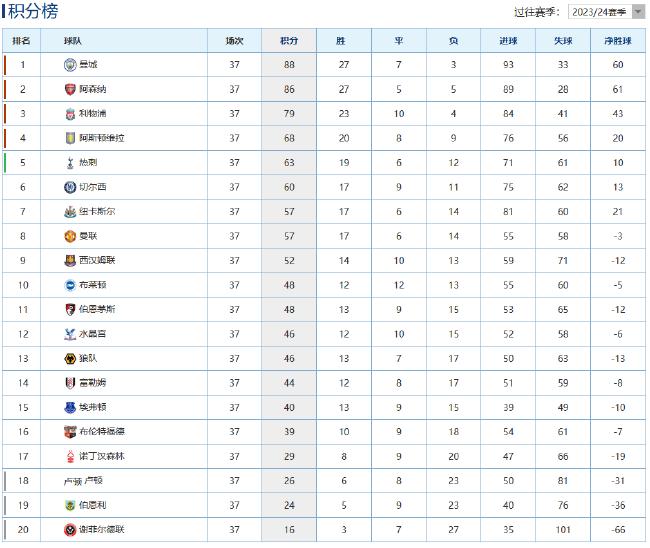Image resolution: width=650 pixels, height=548 pixels.
Task: Click the Brighton (布莱顿) club crest
Action: (x=70, y=285)
